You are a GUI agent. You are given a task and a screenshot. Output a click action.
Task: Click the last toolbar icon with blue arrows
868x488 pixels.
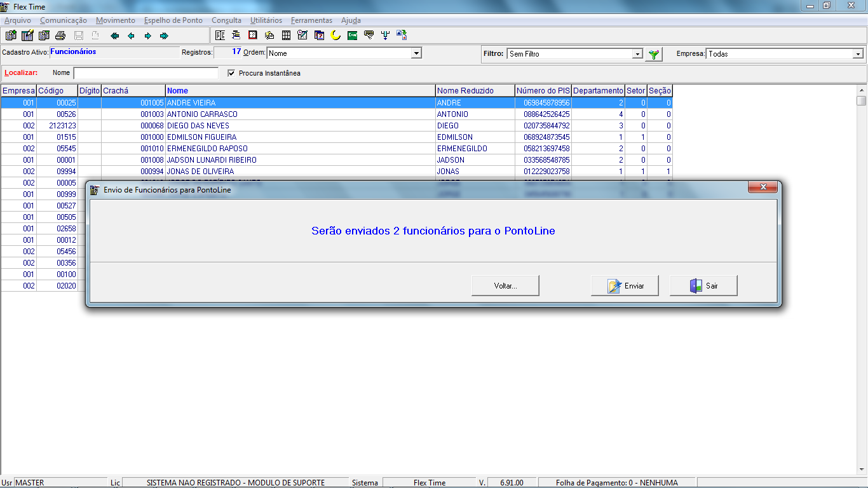tap(402, 36)
